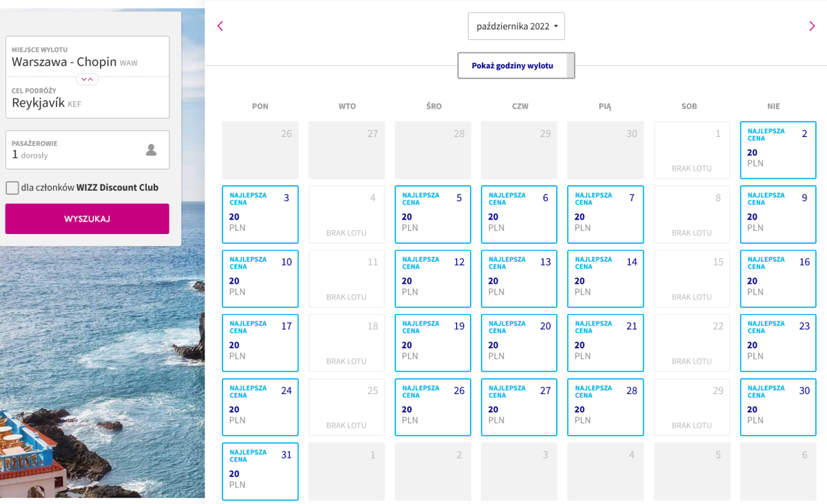Pick the 23rd of October
Viewport: 827px width, 504px height.
pos(778,343)
